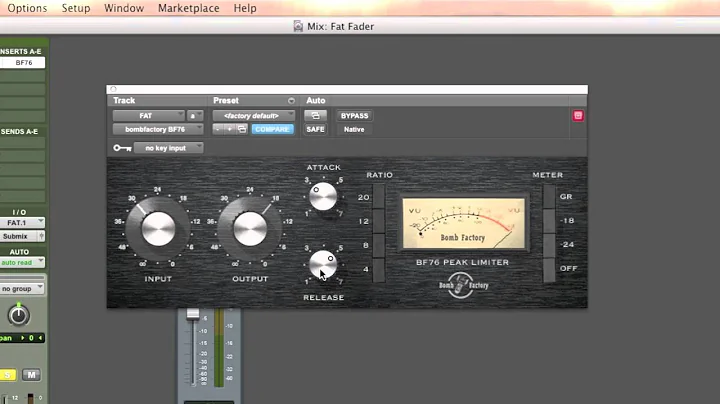Click the BF76 insert slot on the channel strip

22,62
